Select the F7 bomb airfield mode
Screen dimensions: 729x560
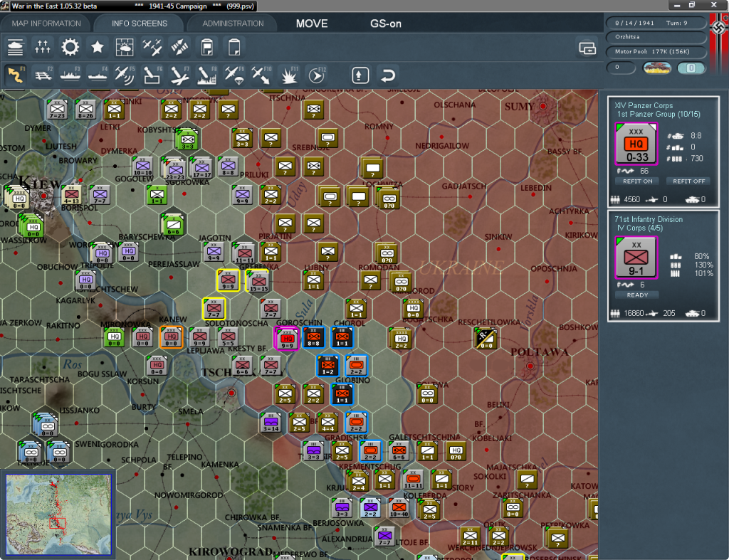coord(179,75)
